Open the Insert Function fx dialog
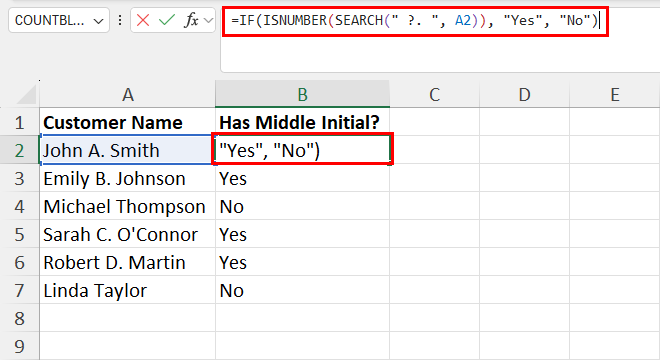 [191, 20]
